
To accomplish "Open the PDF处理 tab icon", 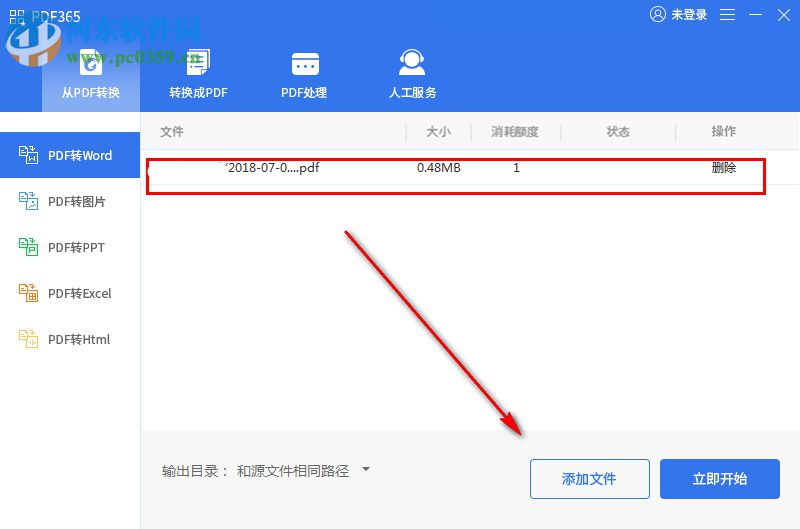I will pos(305,64).
